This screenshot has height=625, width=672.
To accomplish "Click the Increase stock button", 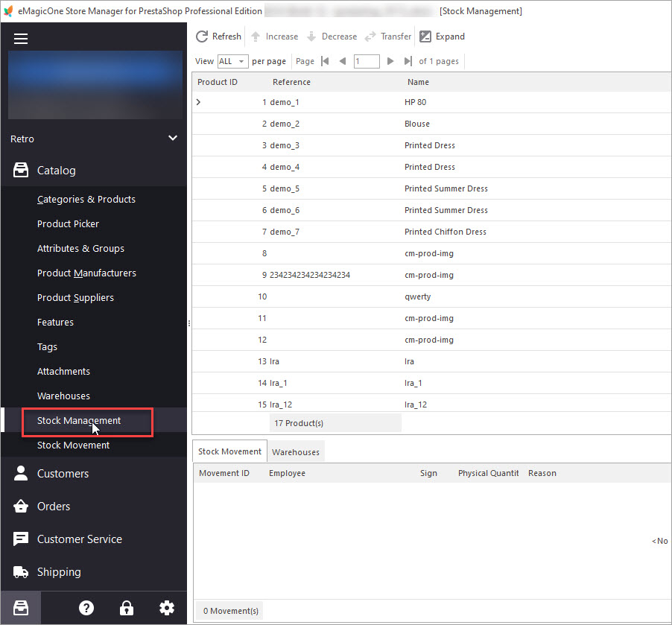I will click(275, 37).
